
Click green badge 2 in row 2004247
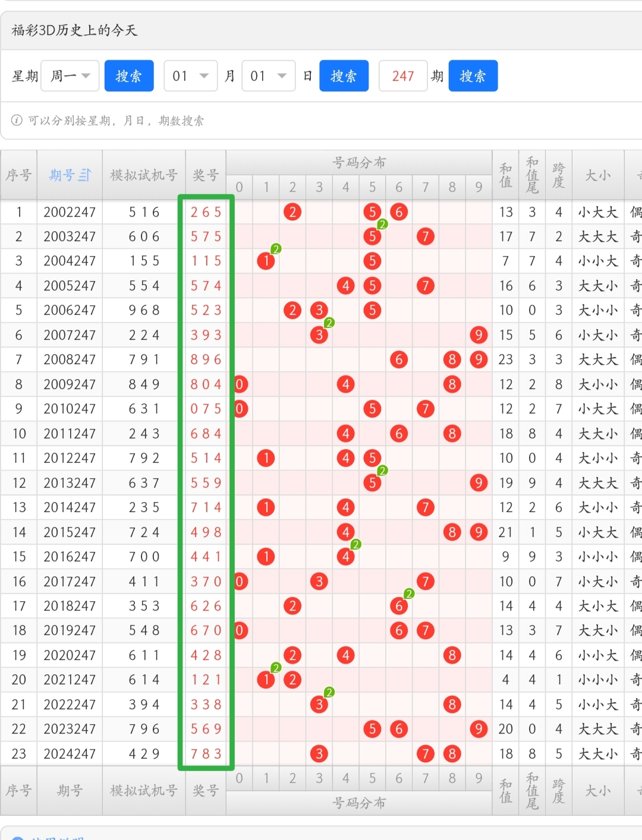[x=276, y=250]
